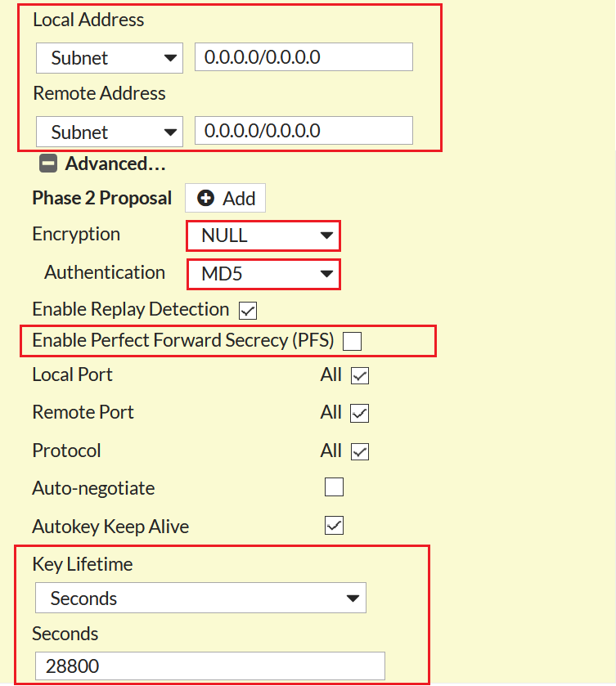This screenshot has height=686, width=616.
Task: Click the minus icon beside Advanced
Action: [x=48, y=164]
